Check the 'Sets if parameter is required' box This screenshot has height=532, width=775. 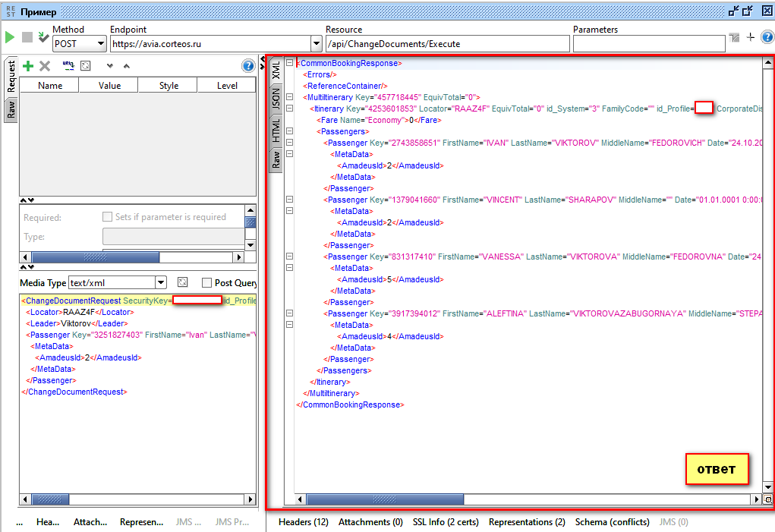tap(108, 217)
